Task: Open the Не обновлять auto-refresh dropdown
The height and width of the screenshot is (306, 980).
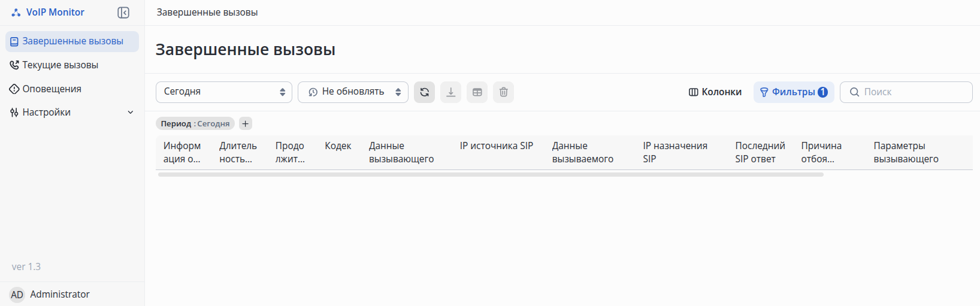Action: click(x=353, y=92)
